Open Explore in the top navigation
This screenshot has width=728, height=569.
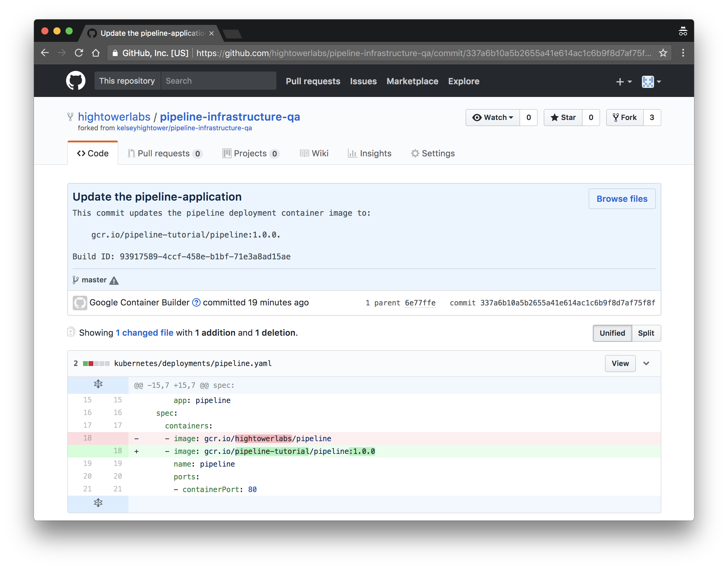pyautogui.click(x=463, y=81)
